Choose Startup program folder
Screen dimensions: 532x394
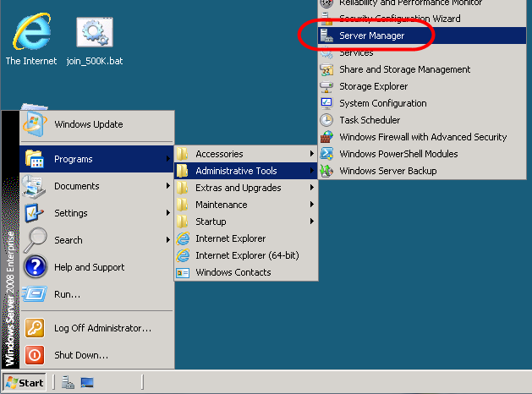coord(246,222)
